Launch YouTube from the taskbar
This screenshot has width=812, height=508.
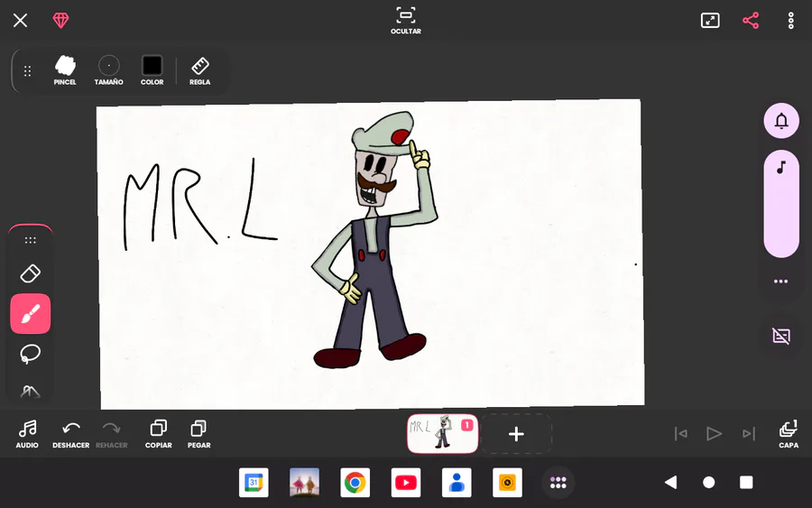tap(406, 483)
